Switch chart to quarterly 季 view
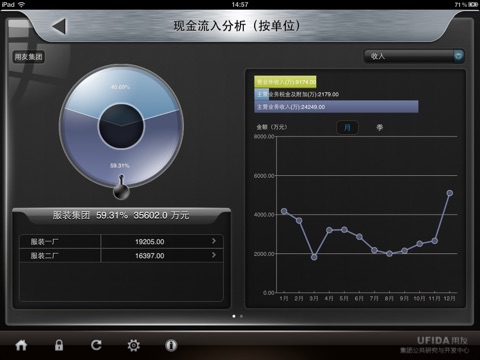The width and height of the screenshot is (480, 360). tap(380, 127)
